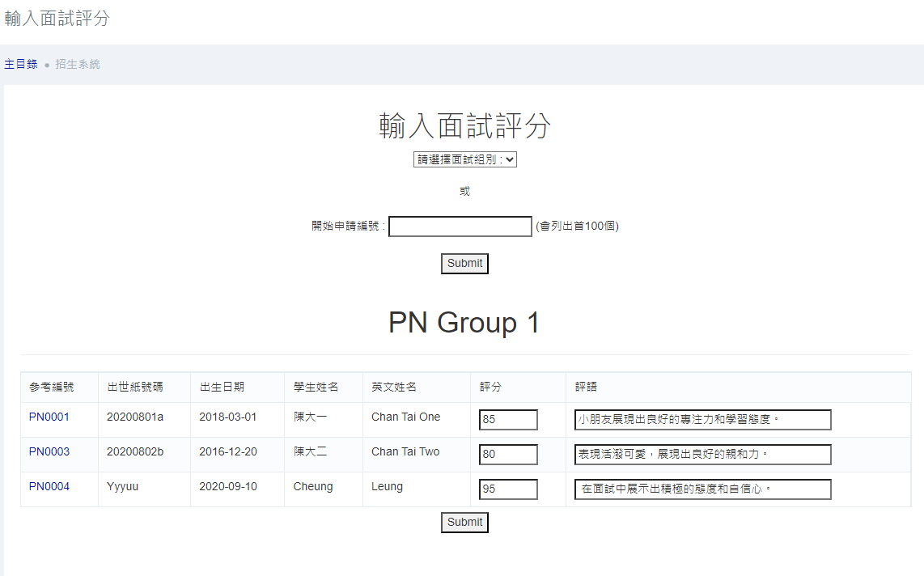Edit the comment field for student Cheung
Screen dimensions: 924x576
coord(702,489)
